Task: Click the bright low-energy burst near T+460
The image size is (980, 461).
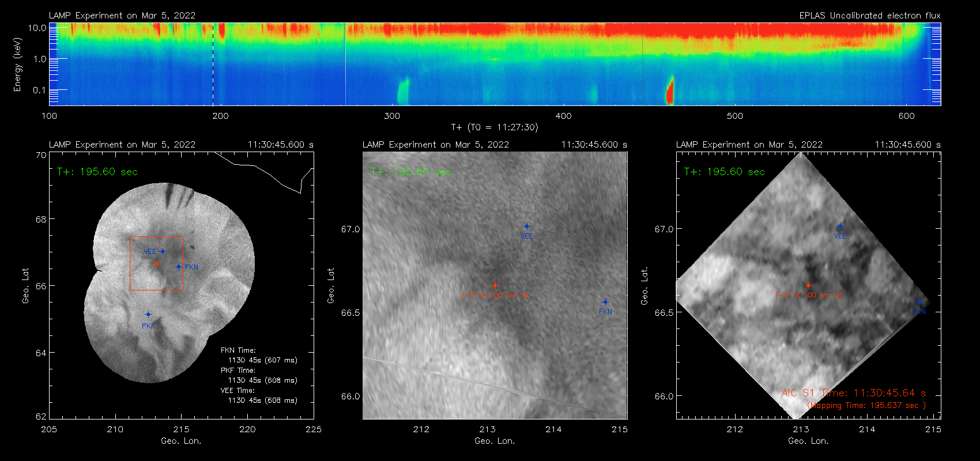Action: 670,90
